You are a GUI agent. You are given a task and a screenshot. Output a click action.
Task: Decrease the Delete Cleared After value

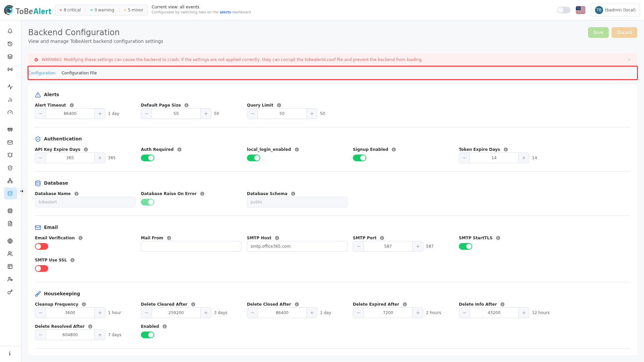147,313
